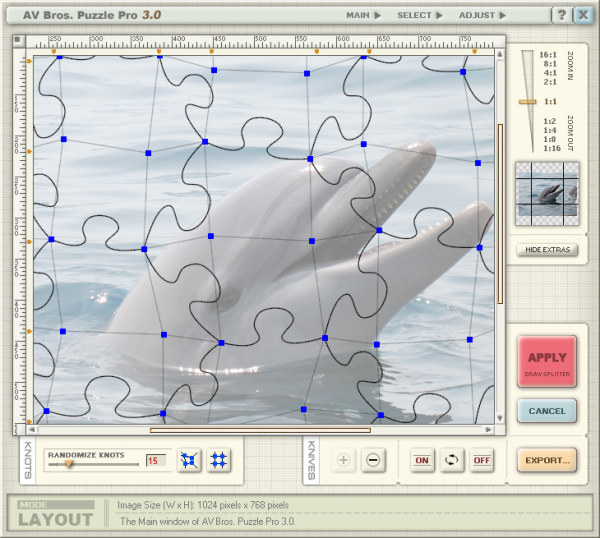Click the scroll left arrow
Screen dimensions: 600x538
point(32,430)
